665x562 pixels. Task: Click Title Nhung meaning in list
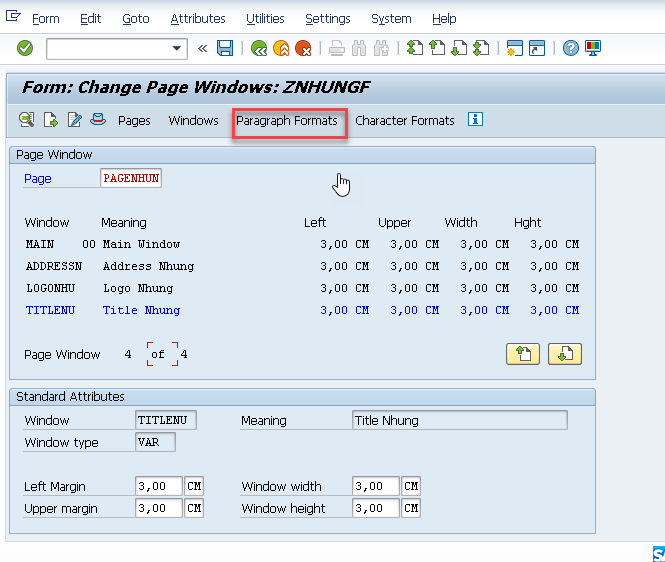click(x=141, y=310)
